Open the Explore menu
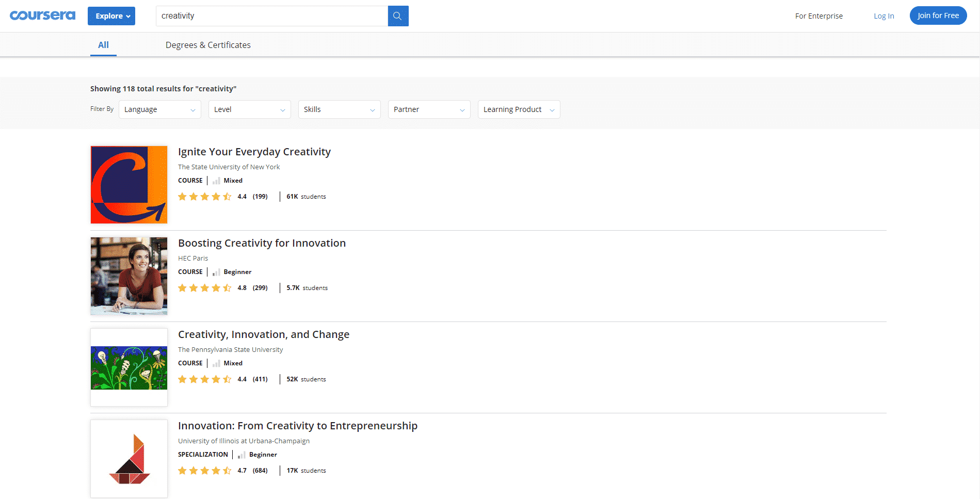980x499 pixels. pyautogui.click(x=111, y=16)
